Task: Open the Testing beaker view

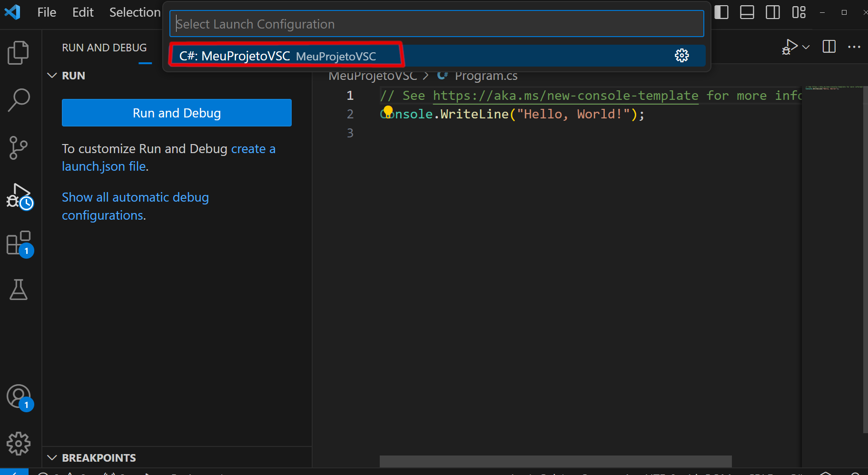Action: coord(18,290)
